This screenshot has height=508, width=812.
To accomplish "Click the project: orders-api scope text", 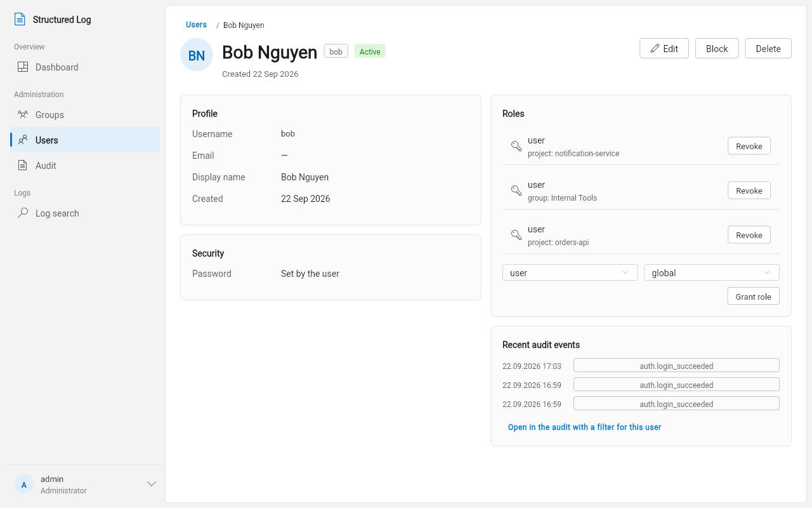I will coord(558,243).
